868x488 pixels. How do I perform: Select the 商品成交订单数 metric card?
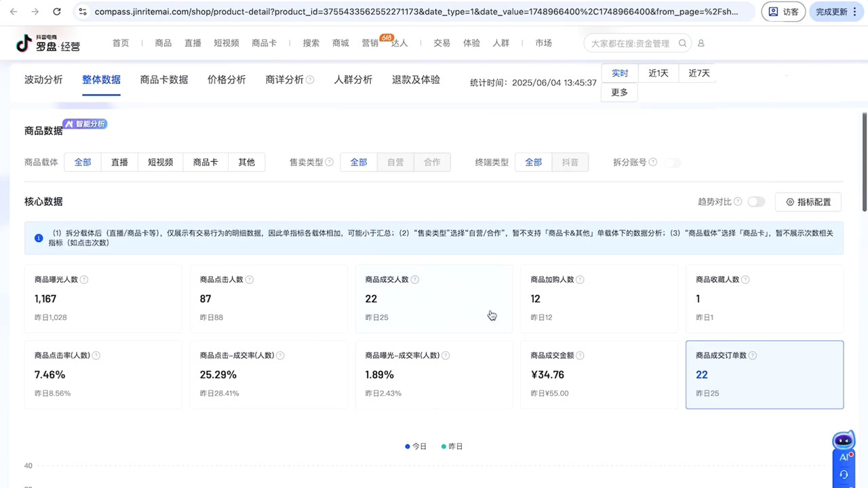point(764,375)
